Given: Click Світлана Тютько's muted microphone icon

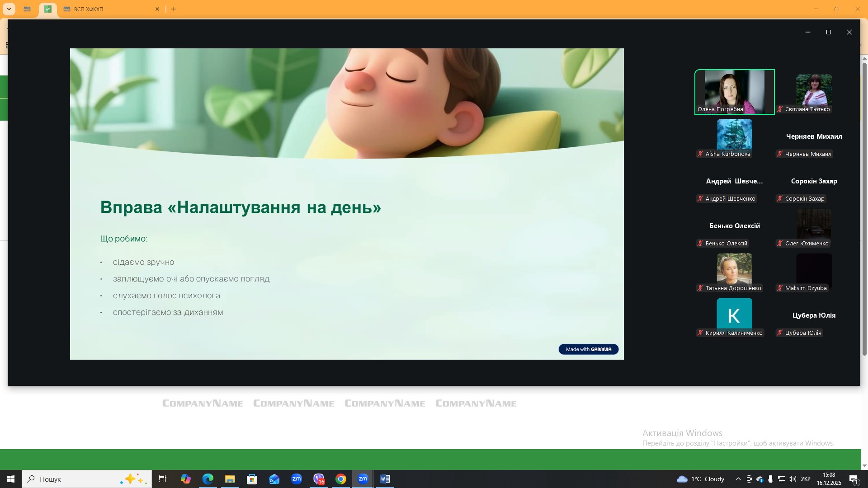Looking at the screenshot, I should [780, 109].
